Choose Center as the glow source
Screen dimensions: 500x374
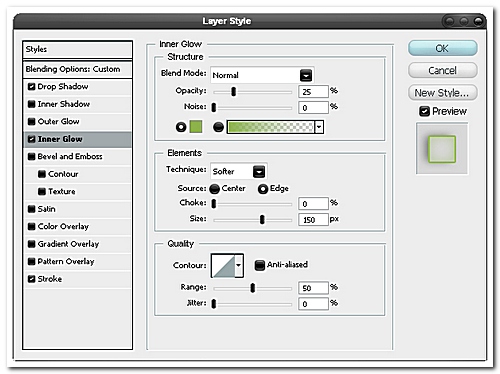215,189
